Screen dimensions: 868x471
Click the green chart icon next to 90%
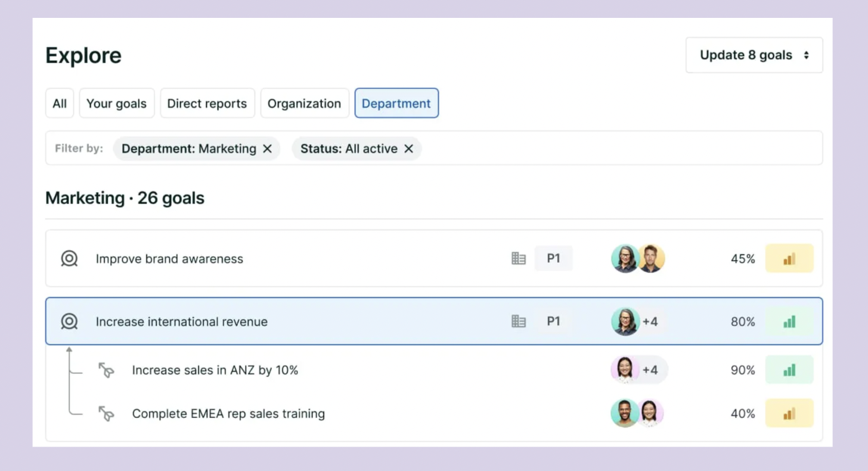coord(789,370)
